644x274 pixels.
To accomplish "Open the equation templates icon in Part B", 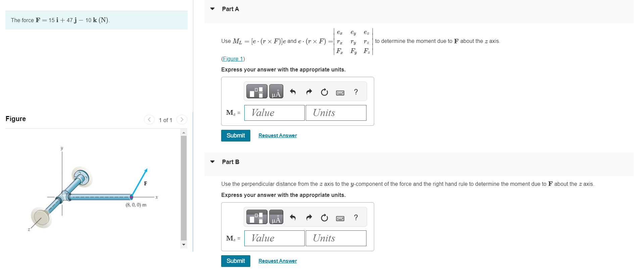I will point(256,217).
